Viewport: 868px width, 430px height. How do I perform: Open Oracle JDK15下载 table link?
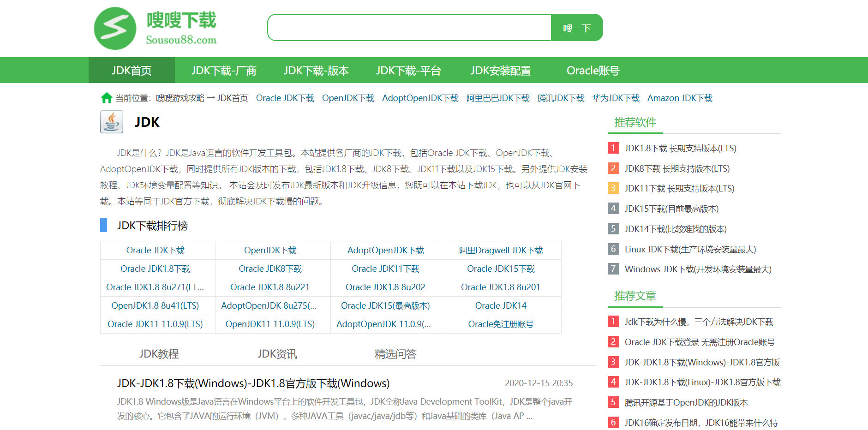(x=501, y=269)
